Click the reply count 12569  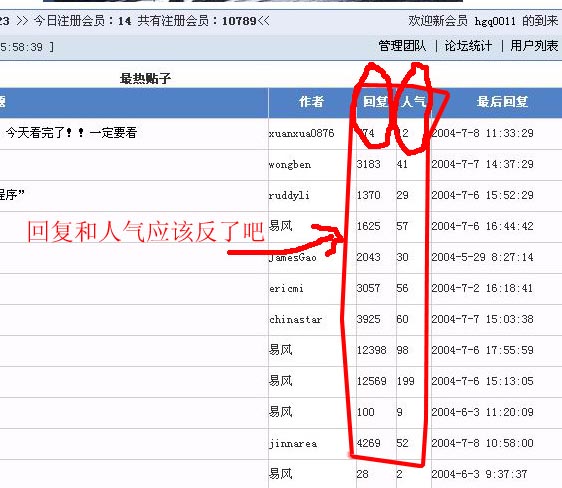371,381
